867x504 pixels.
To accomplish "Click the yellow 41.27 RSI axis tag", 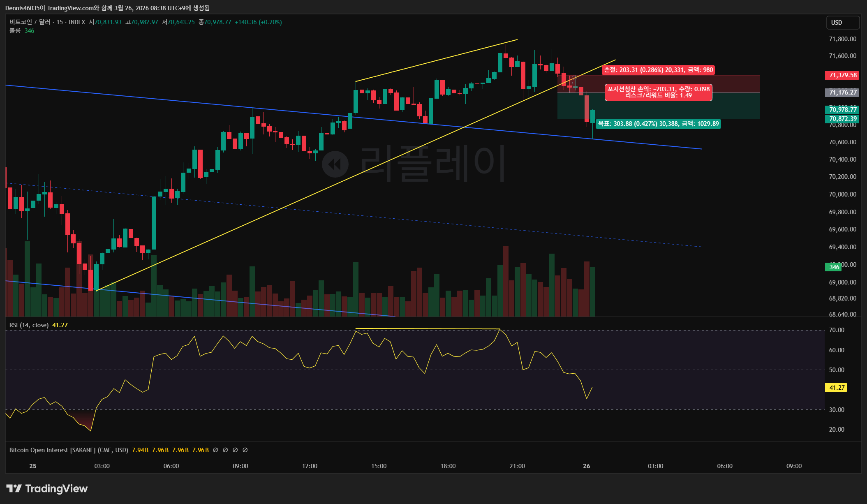I will tap(836, 388).
